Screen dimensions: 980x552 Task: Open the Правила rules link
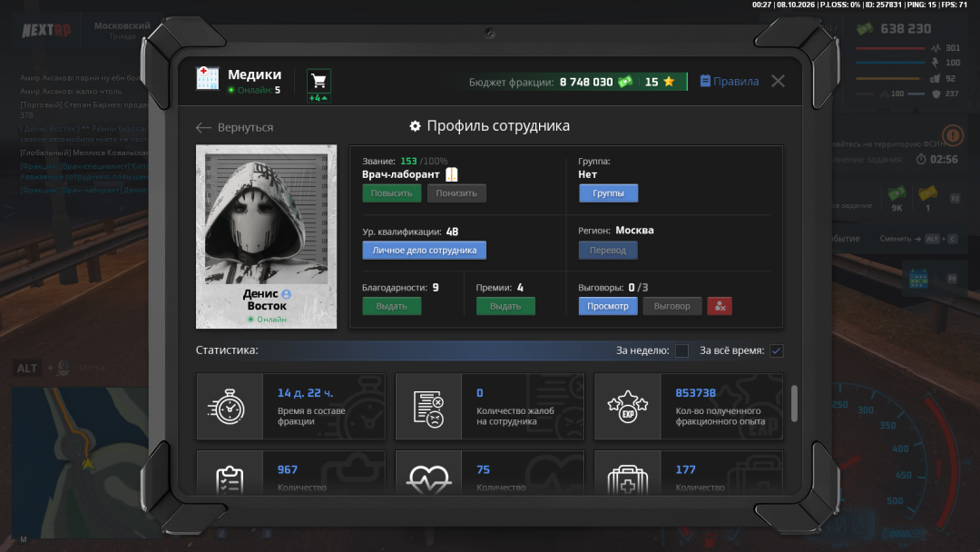click(730, 82)
